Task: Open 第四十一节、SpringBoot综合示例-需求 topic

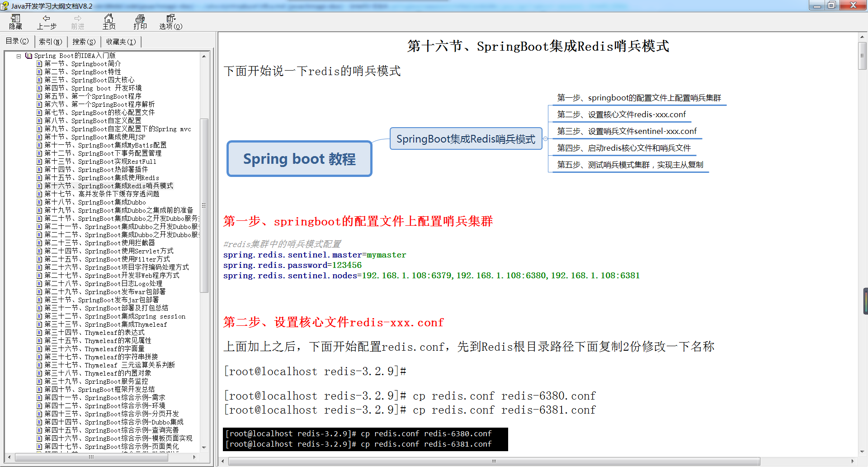Action: (105, 398)
